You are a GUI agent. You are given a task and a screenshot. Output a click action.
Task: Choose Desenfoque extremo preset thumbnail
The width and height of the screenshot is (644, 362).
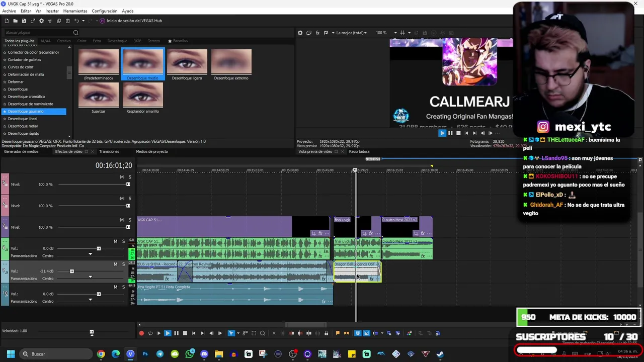click(x=231, y=64)
